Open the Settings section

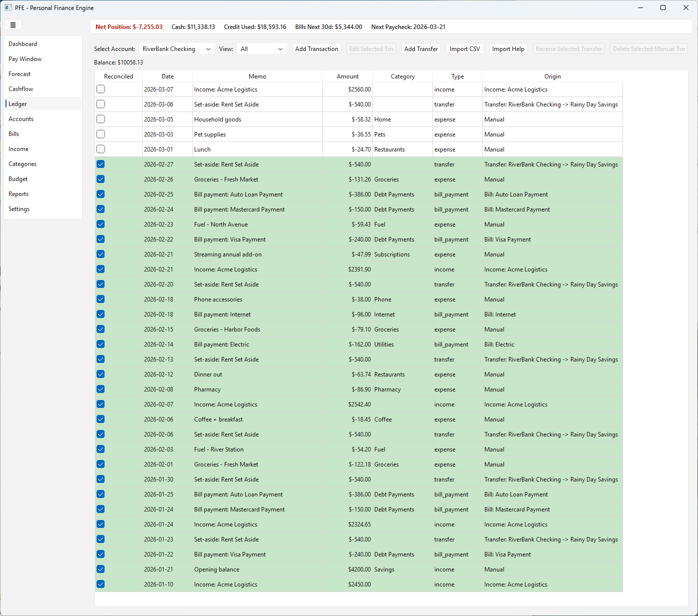(x=19, y=208)
